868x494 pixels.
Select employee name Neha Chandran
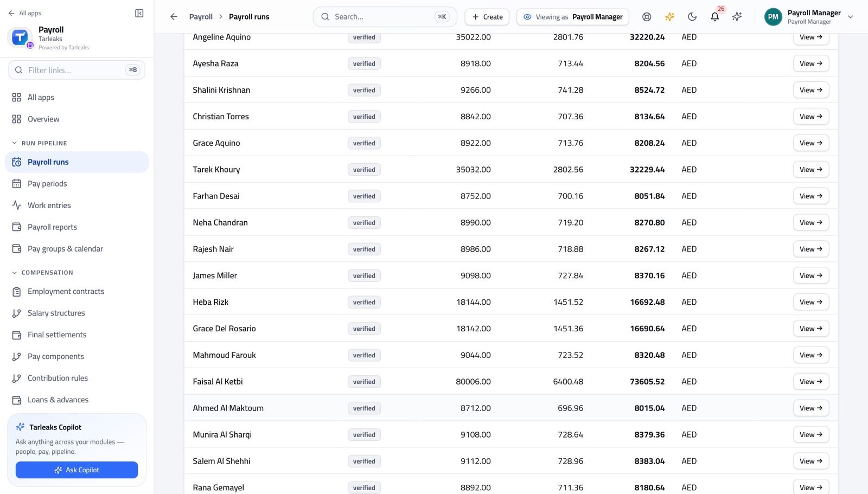click(x=220, y=223)
